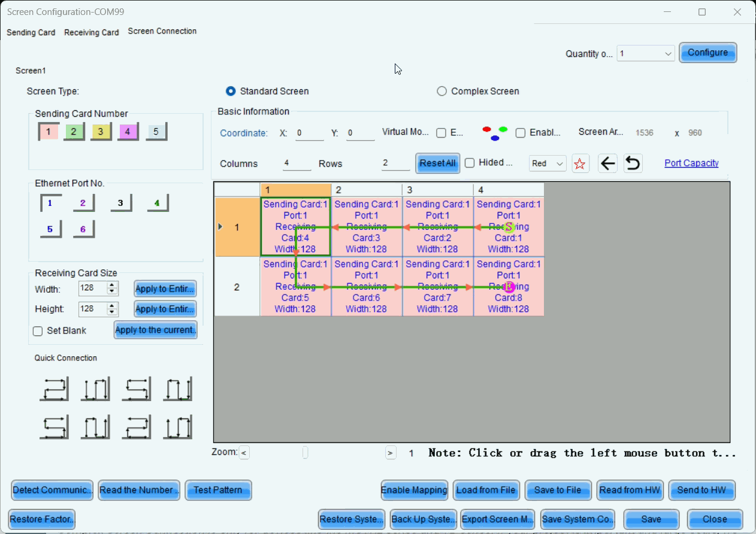Screen dimensions: 756x534
Task: Enable the Set Blank checkbox
Action: (38, 331)
